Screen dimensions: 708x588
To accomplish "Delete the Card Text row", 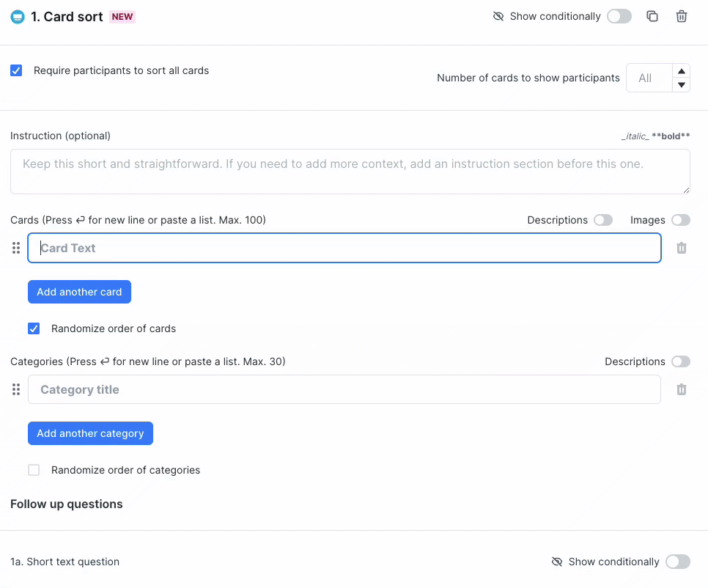I will pyautogui.click(x=682, y=248).
